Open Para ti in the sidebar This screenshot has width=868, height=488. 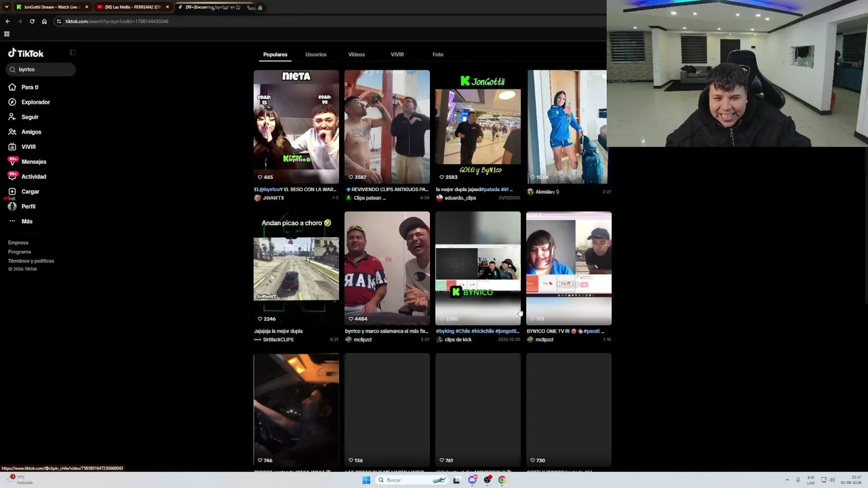(x=29, y=87)
